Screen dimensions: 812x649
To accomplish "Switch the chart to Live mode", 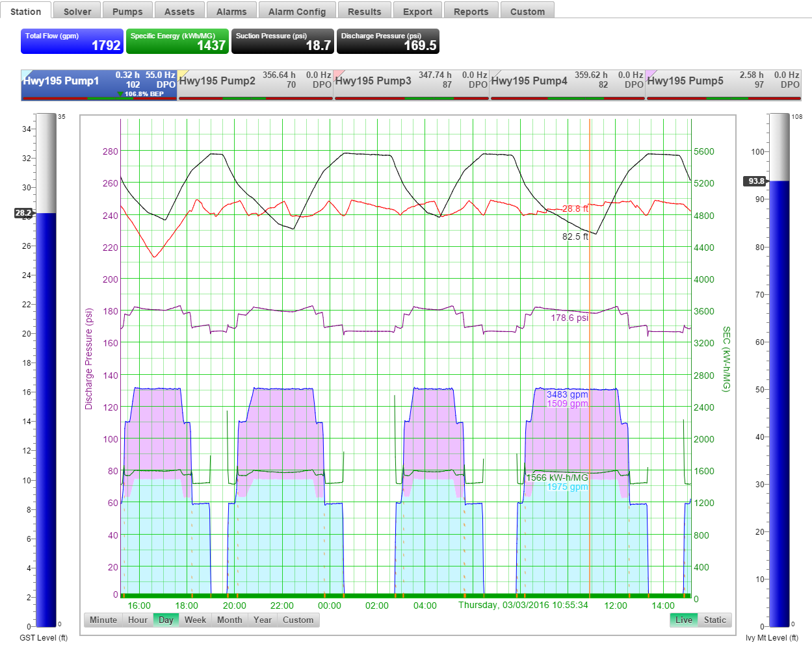I will (683, 620).
